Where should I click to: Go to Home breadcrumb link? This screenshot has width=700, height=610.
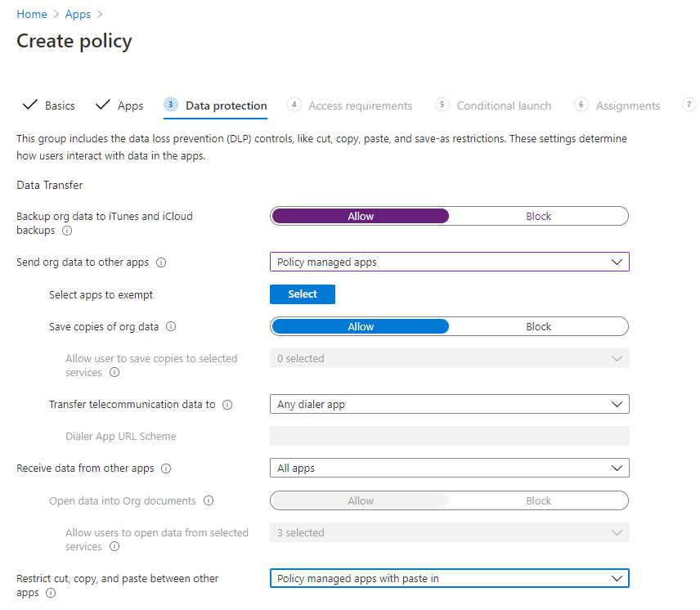coord(32,14)
